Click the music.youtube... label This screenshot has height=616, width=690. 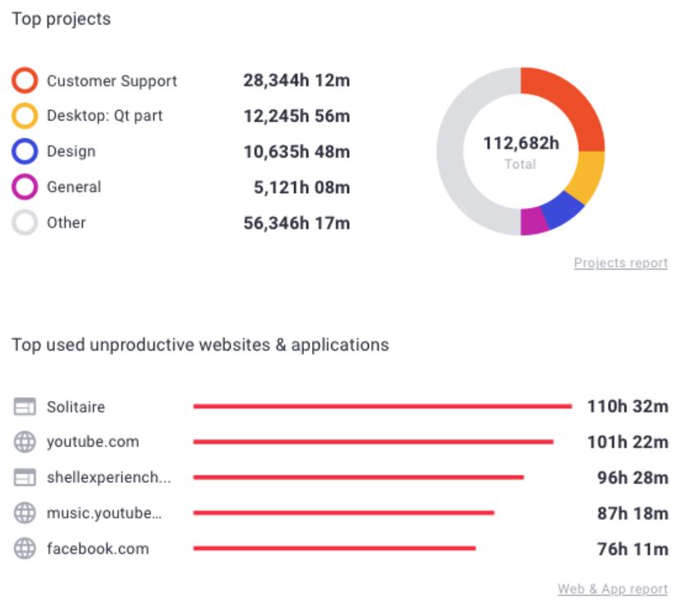coord(104,513)
